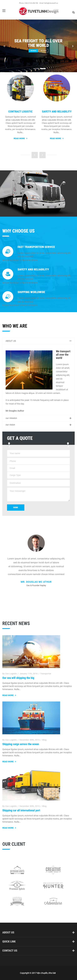Click the services carousel next arrow button

(42, 155)
